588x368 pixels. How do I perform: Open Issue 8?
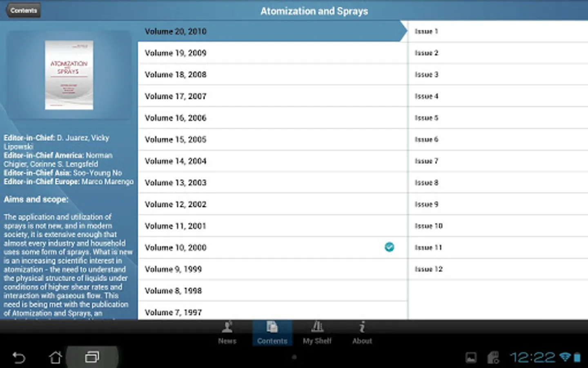pos(498,183)
